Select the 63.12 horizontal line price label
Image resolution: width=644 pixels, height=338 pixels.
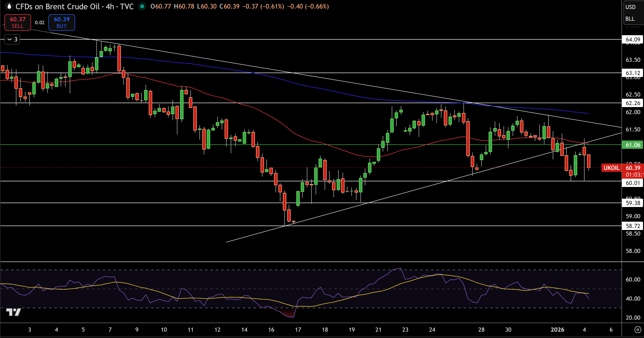pyautogui.click(x=633, y=73)
